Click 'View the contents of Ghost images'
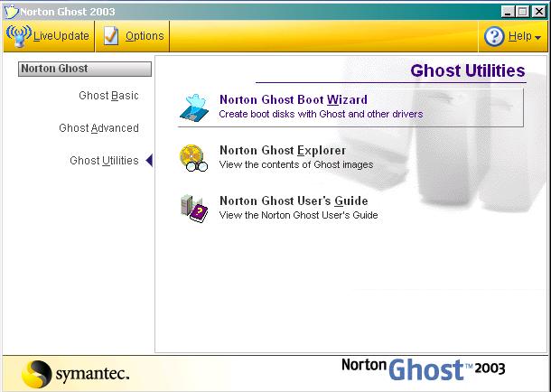Image resolution: width=551 pixels, height=392 pixels. coord(296,164)
